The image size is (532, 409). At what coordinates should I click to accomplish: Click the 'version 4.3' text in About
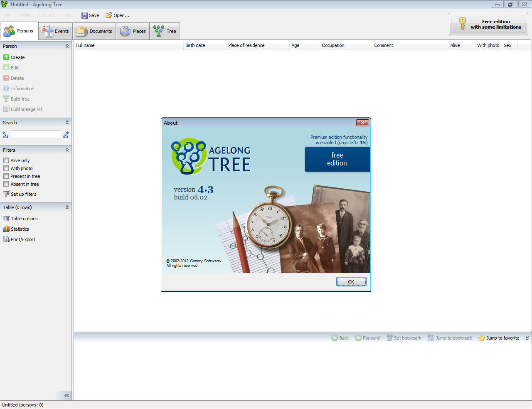(x=194, y=190)
